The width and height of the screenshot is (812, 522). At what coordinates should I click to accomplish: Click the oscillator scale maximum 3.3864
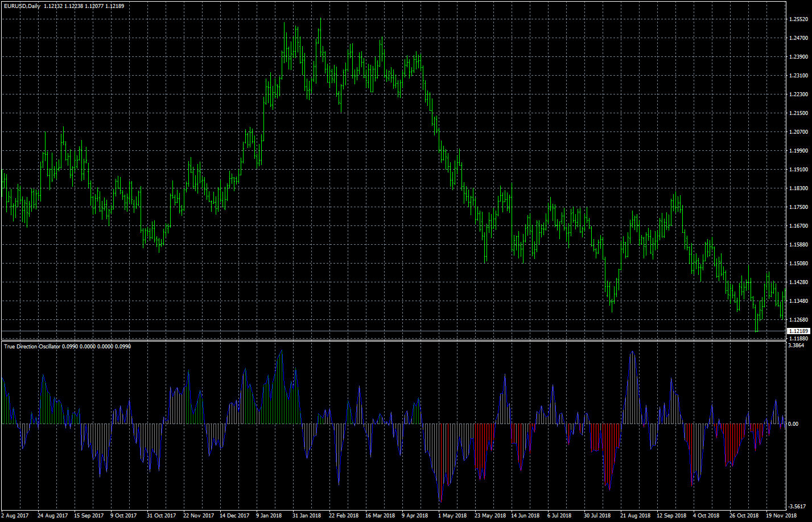(797, 346)
